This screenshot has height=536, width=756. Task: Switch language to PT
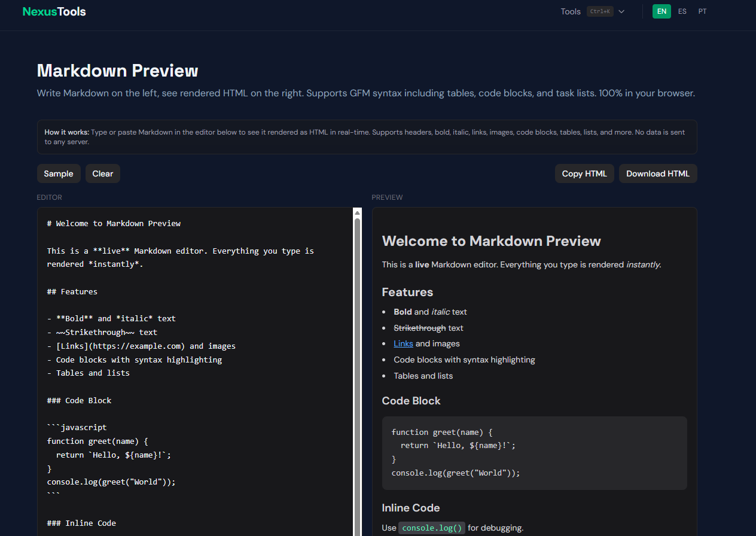(x=702, y=11)
